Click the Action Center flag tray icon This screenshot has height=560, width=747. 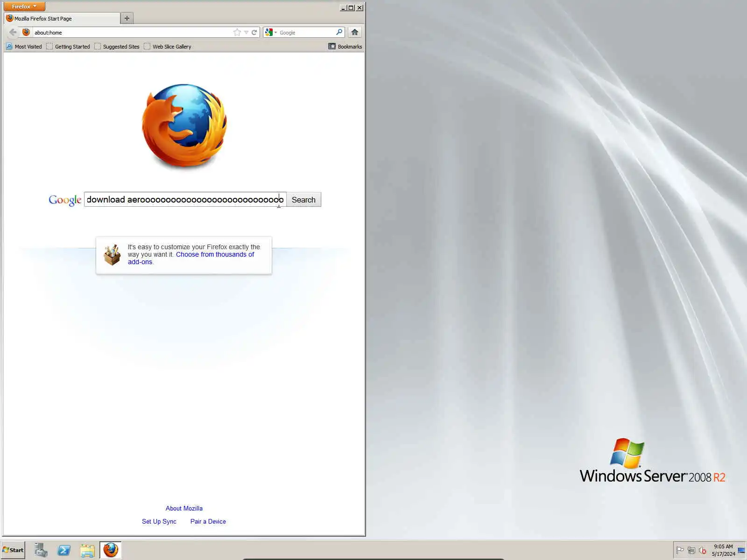pos(680,550)
